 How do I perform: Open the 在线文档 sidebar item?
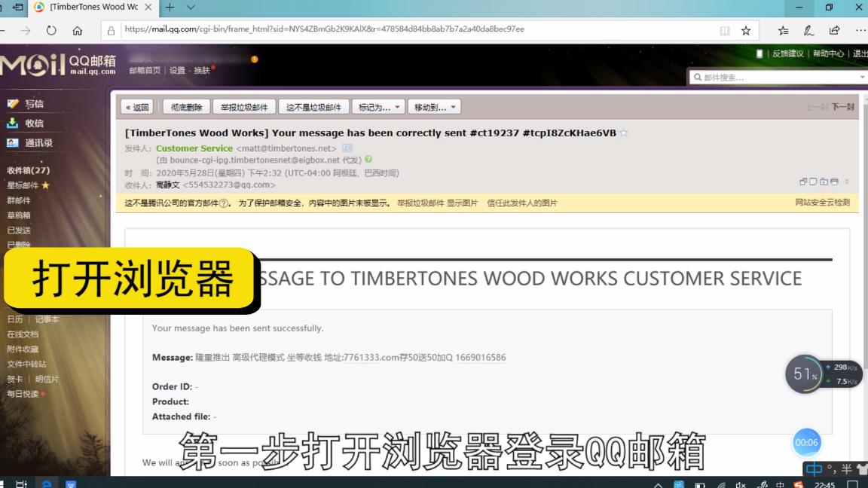click(x=23, y=334)
